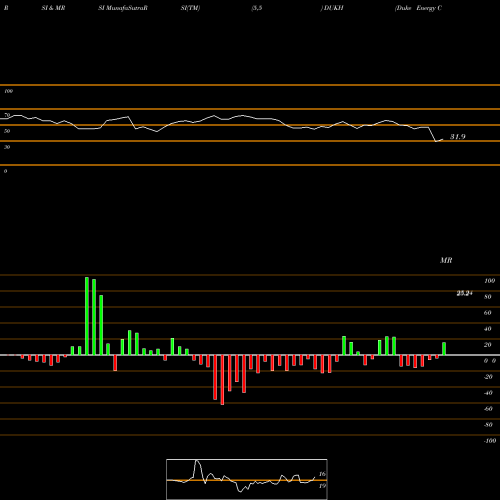The height and width of the screenshot is (500, 500).
Task: Click the MR value label 25.24
Action: click(x=464, y=293)
